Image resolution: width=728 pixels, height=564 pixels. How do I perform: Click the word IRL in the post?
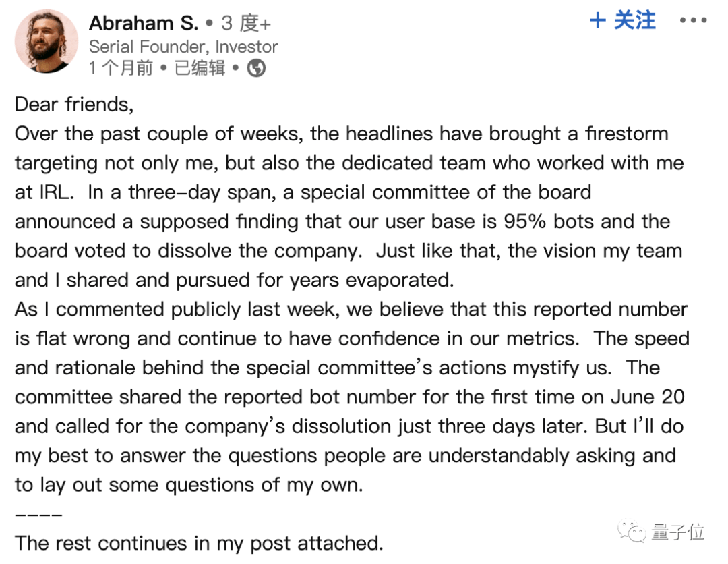[x=52, y=192]
